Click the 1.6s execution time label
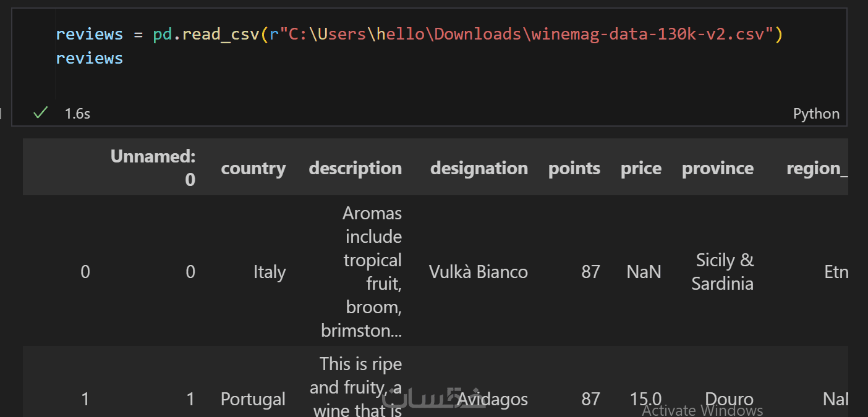This screenshot has height=417, width=868. 77,114
